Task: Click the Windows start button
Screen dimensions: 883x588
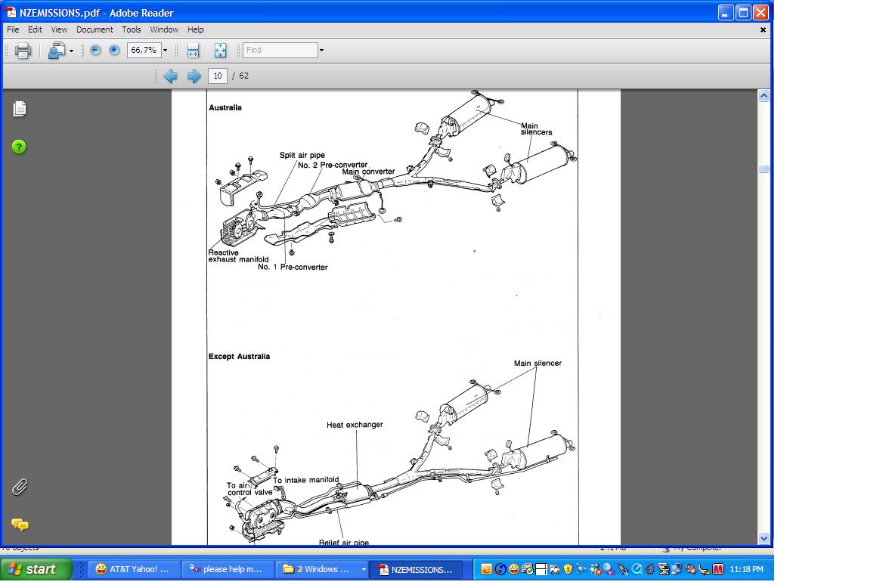Action: tap(36, 569)
